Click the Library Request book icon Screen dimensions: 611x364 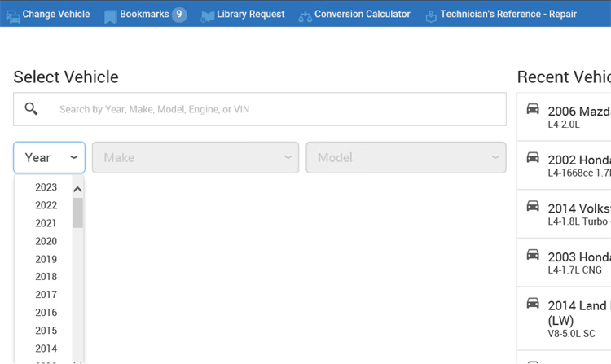coord(207,17)
